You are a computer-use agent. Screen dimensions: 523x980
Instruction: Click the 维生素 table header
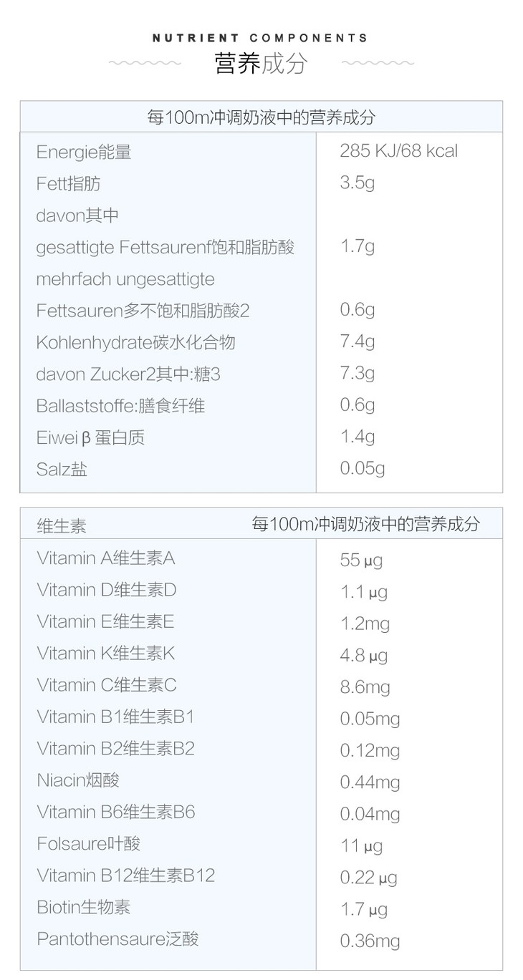(x=62, y=526)
